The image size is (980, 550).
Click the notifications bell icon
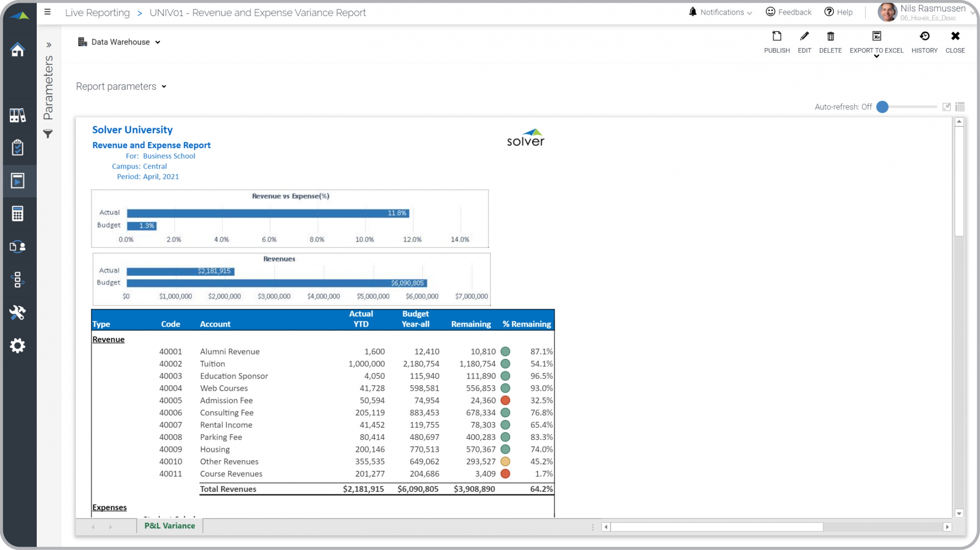(x=693, y=12)
